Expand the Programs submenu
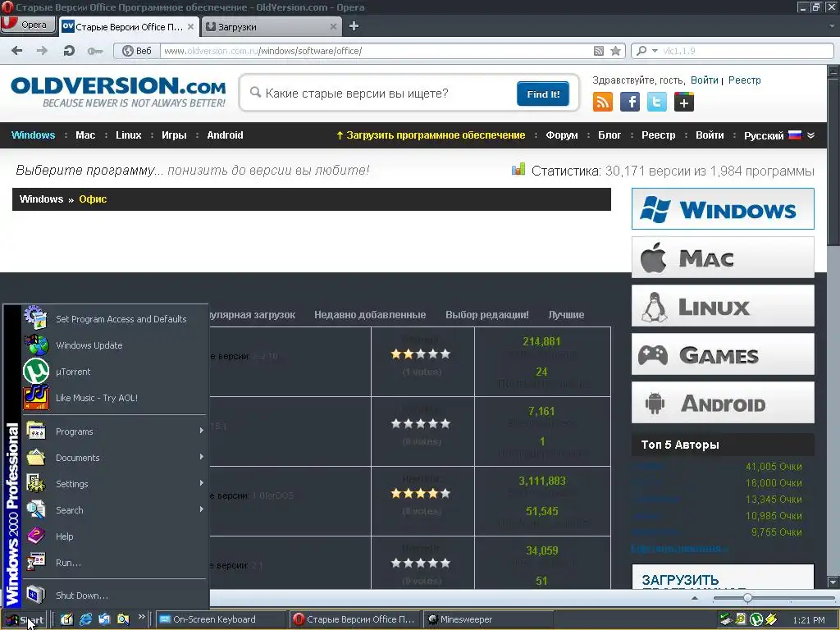 click(115, 431)
